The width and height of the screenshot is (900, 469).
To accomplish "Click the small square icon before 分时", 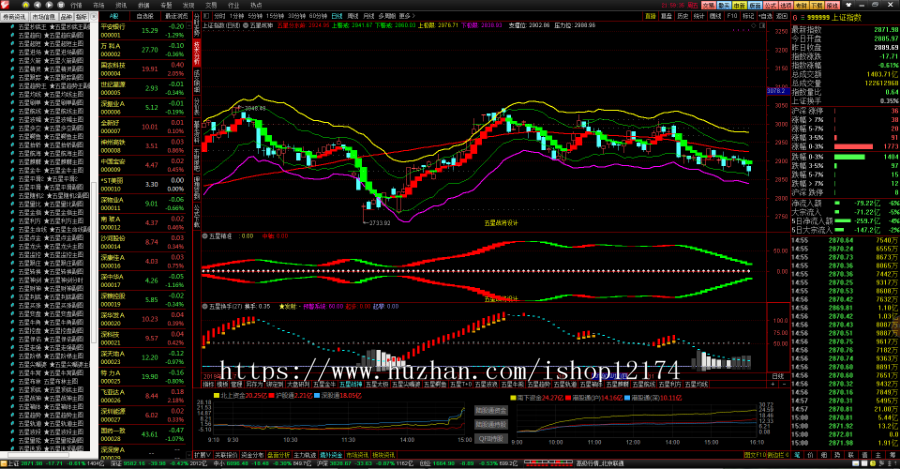I will click(205, 16).
